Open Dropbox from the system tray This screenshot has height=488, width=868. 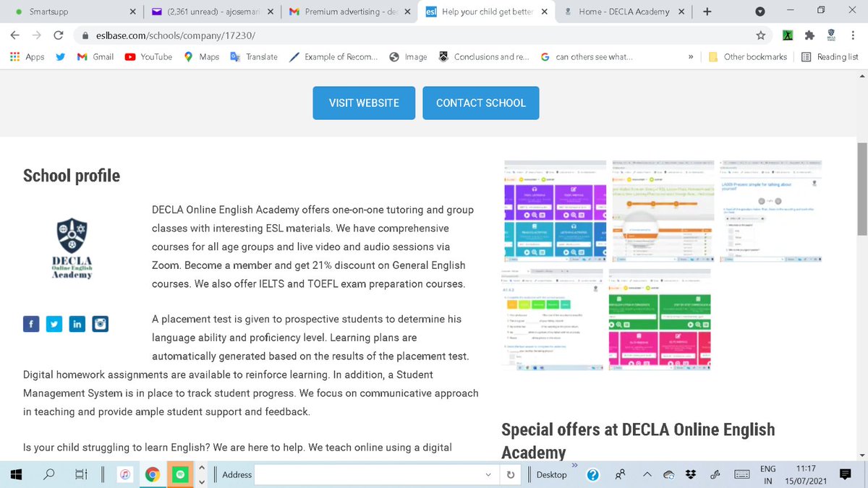click(x=691, y=474)
